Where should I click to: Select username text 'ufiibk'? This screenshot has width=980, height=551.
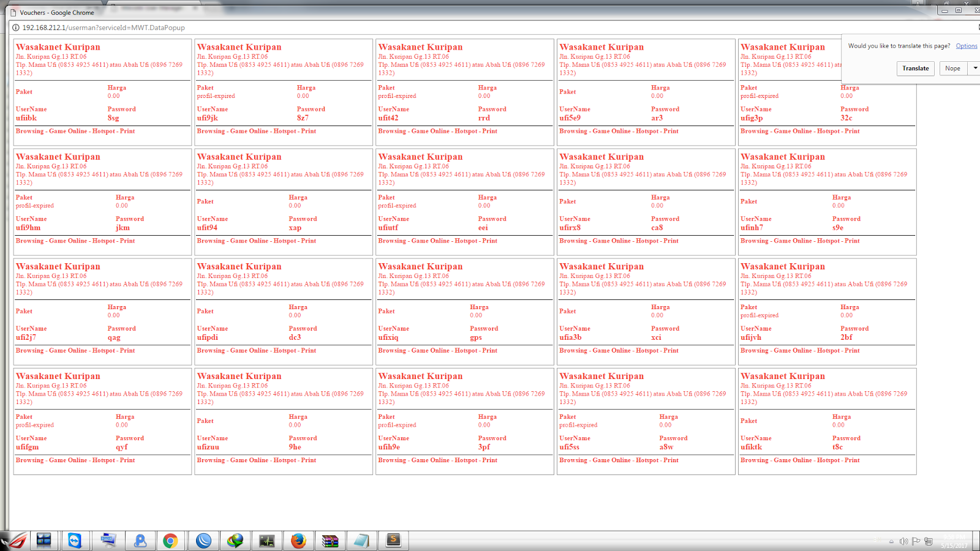click(x=26, y=118)
